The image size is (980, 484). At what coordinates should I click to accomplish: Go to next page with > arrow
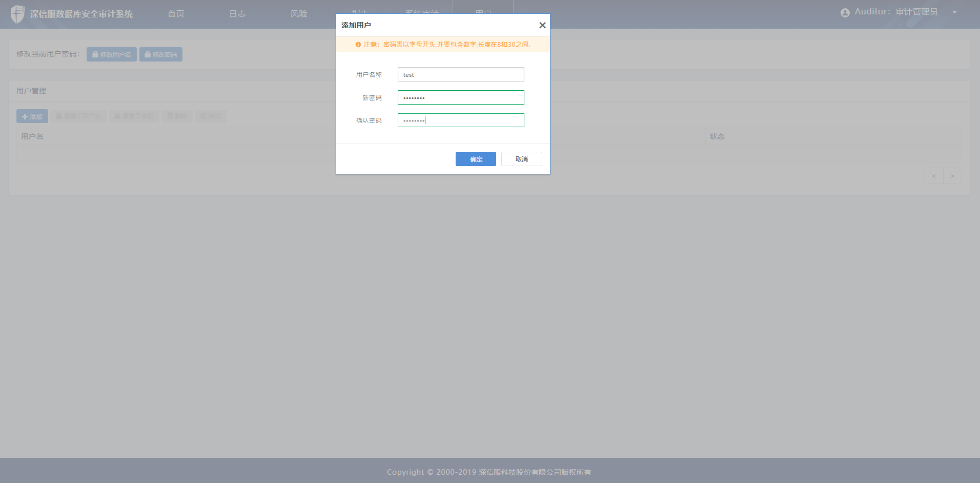pyautogui.click(x=952, y=176)
